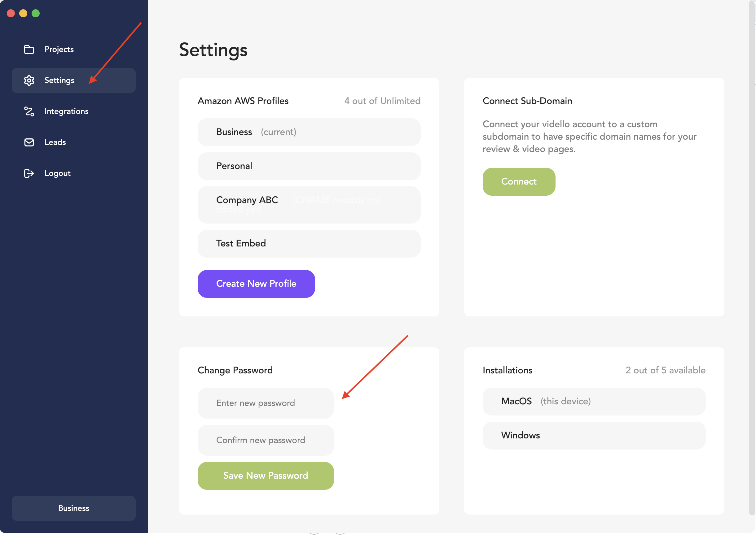Screen dimensions: 756x535
Task: Click Create New Profile button
Action: 256,284
